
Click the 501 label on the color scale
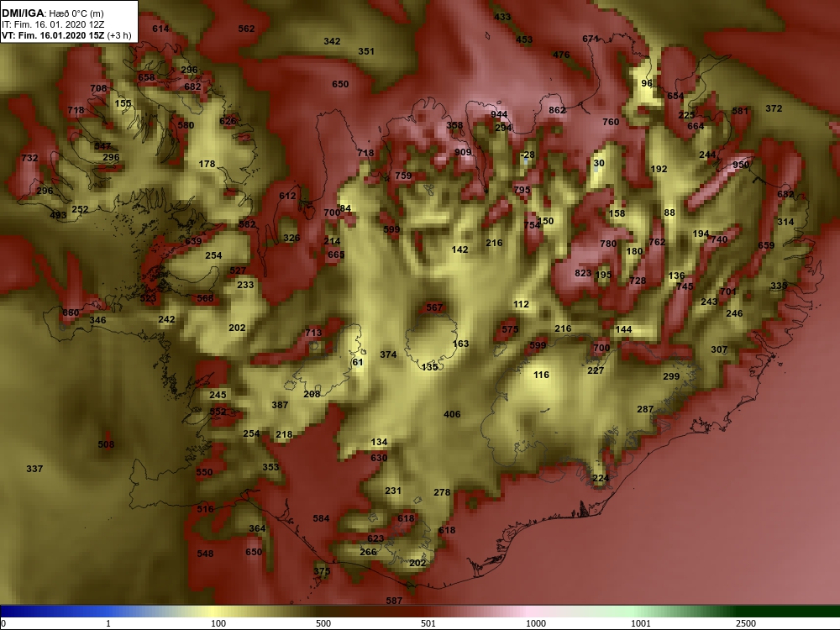[x=428, y=623]
